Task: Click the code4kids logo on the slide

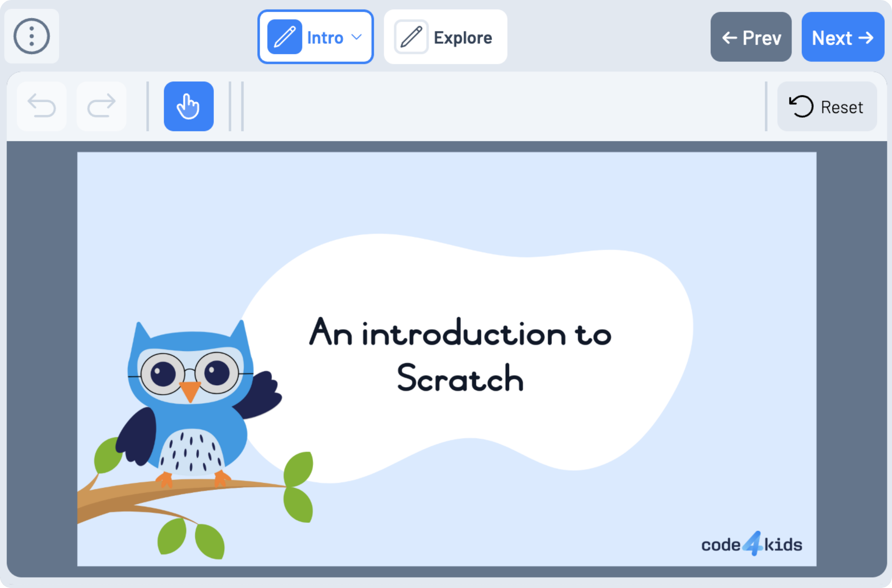Action: tap(751, 544)
